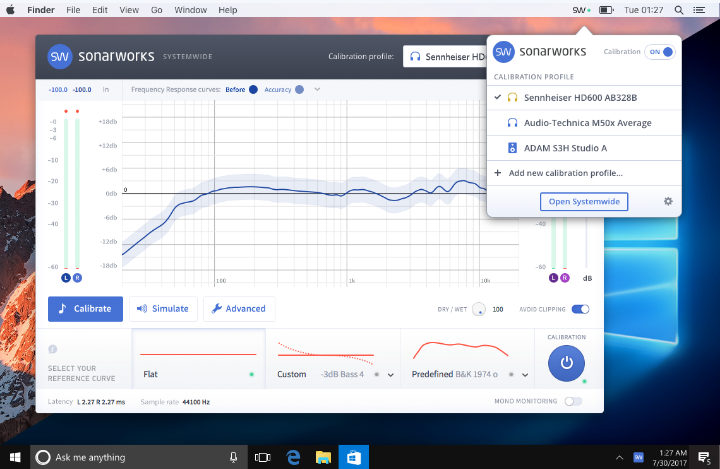
Task: Toggle Calibration ON switch in popup
Action: point(660,52)
